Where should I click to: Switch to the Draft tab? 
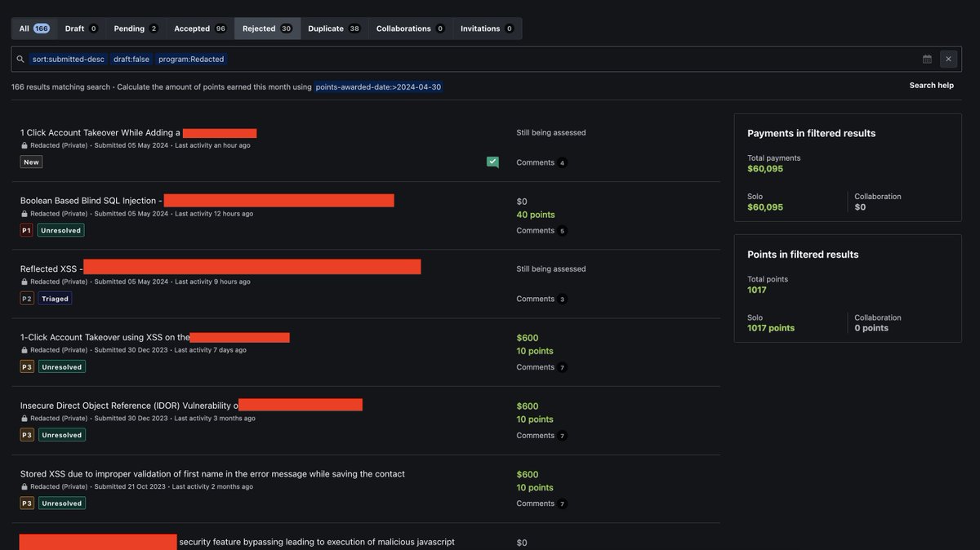[x=81, y=29]
